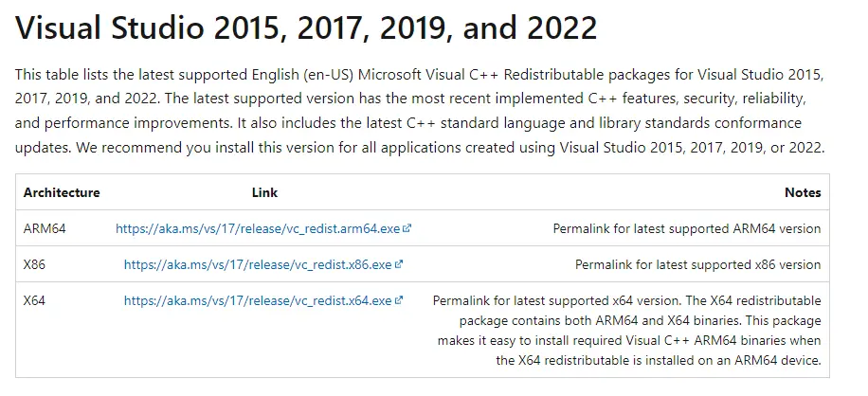The height and width of the screenshot is (396, 868).
Task: Click the Link column header
Action: point(264,192)
